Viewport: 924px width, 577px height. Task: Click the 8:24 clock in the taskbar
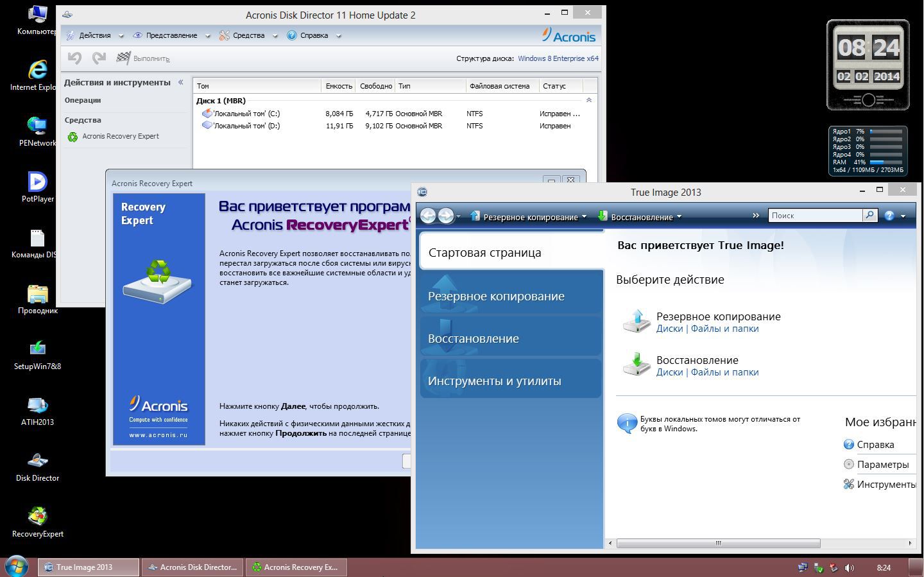[884, 567]
